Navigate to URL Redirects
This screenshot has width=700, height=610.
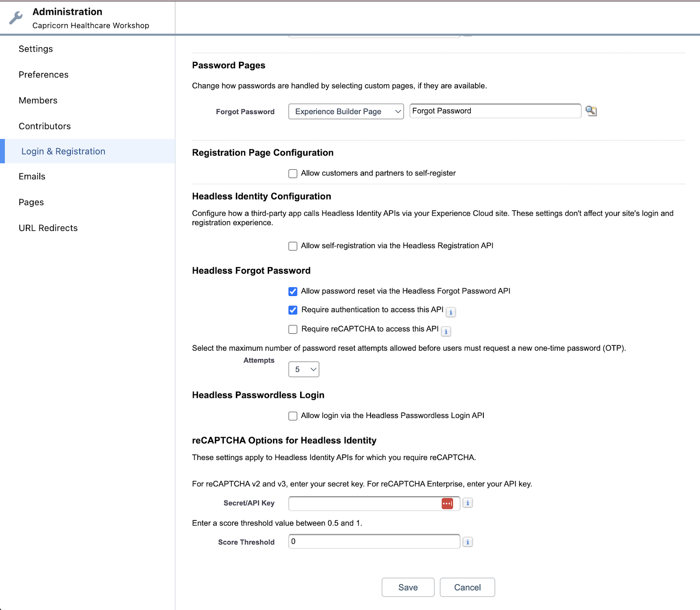coord(48,227)
